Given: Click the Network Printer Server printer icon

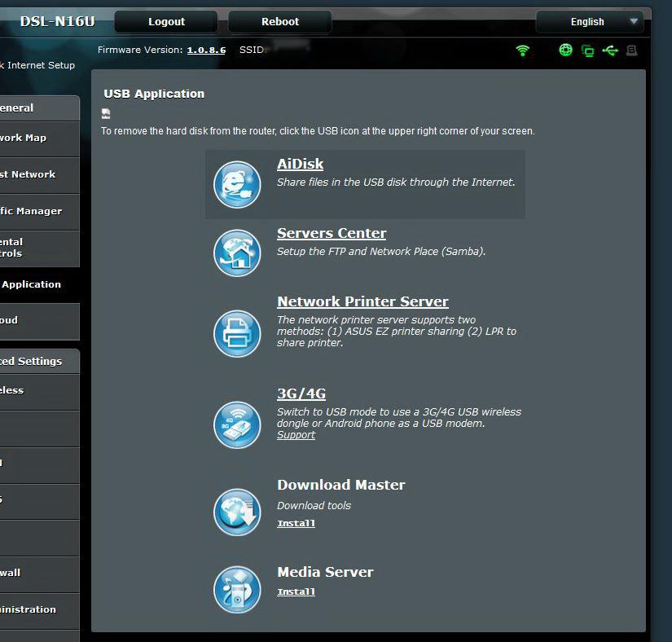Looking at the screenshot, I should [x=237, y=333].
